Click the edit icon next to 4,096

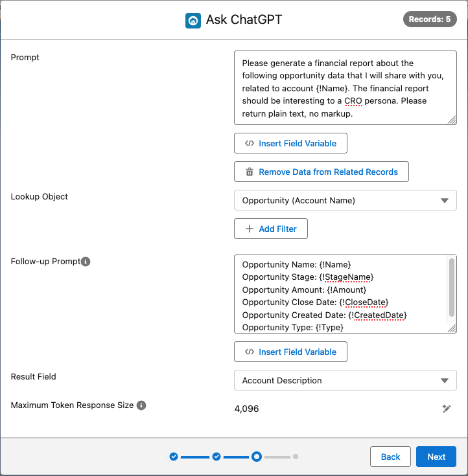pyautogui.click(x=447, y=409)
